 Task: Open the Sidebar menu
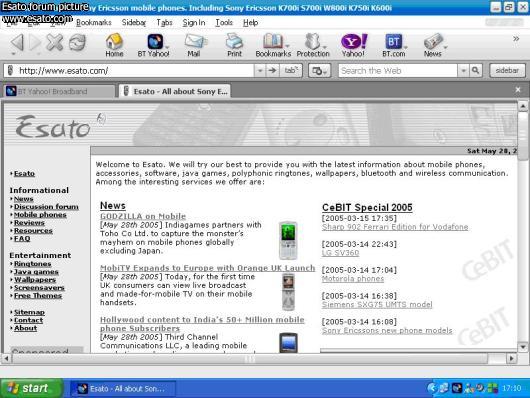134,22
